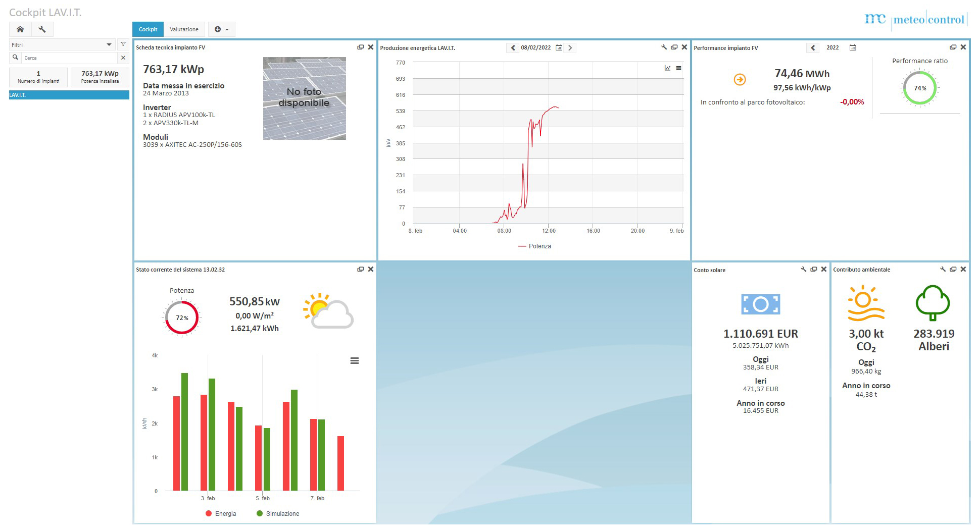Click the chart type icon in the energy graph

click(x=667, y=68)
